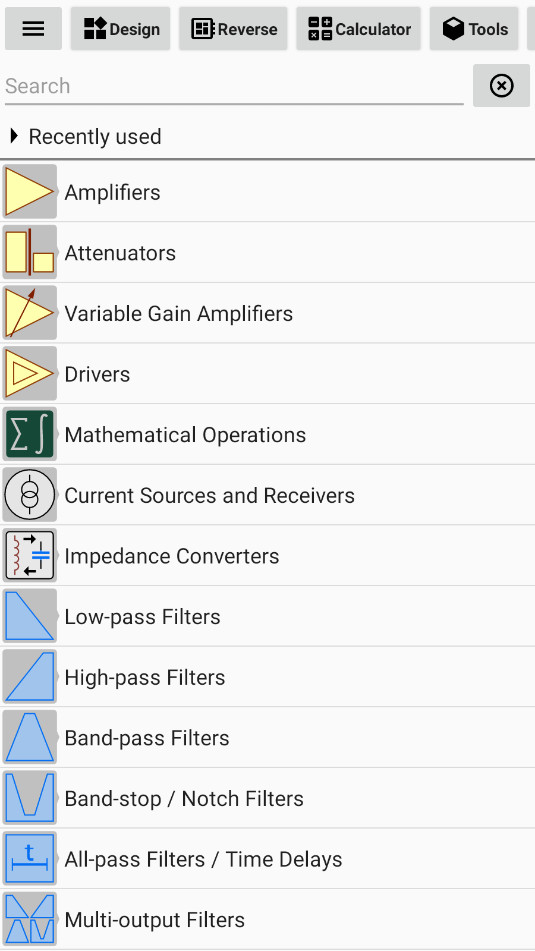535x951 pixels.
Task: Select the Variable Gain Amplifiers icon
Action: click(x=30, y=313)
